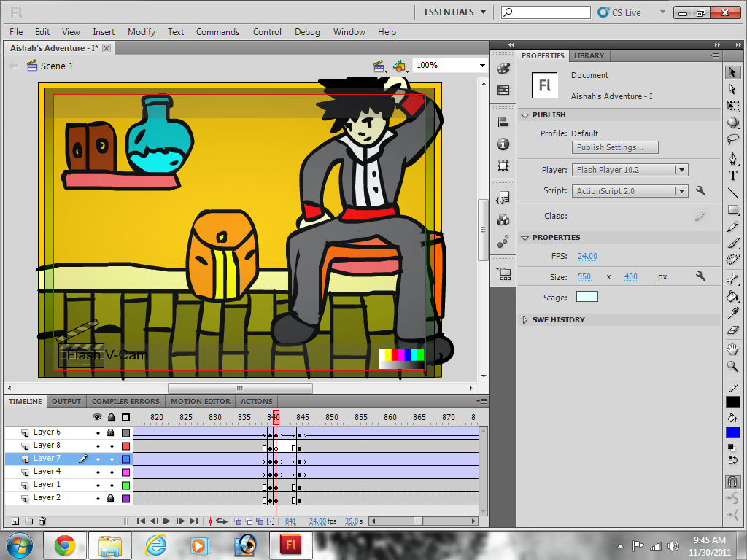
Task: Collapse the PROPERTIES section with FPS
Action: (525, 238)
